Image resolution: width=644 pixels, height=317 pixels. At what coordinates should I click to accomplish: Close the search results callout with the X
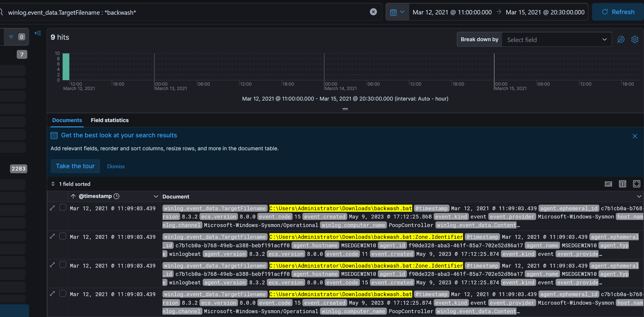(x=635, y=136)
